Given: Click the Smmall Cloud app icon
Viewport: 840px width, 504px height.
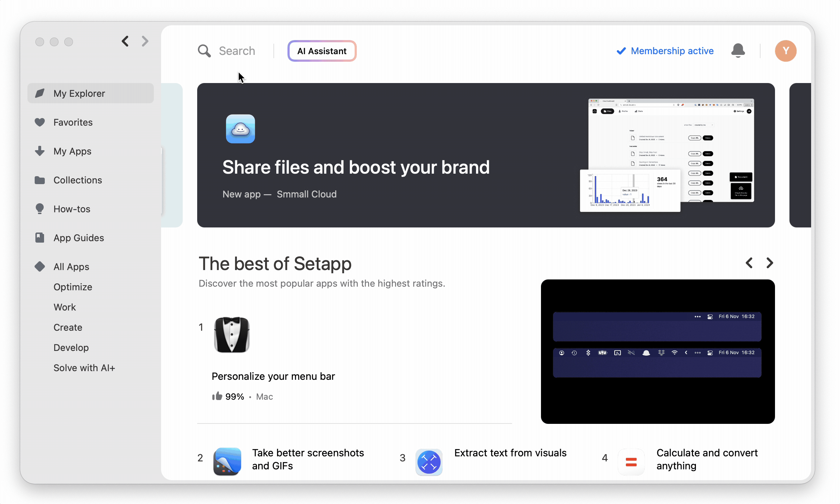Looking at the screenshot, I should click(x=241, y=129).
